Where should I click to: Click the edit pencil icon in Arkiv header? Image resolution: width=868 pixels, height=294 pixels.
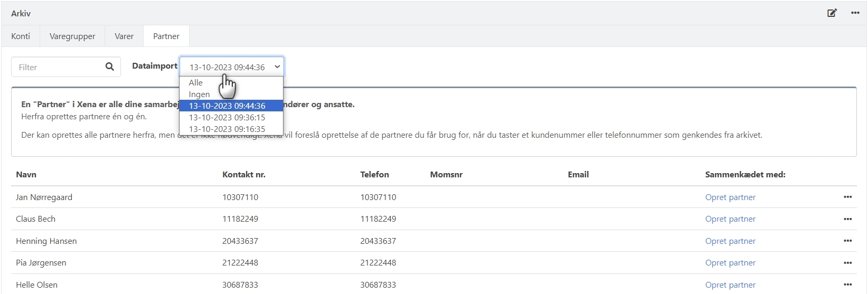(x=832, y=13)
